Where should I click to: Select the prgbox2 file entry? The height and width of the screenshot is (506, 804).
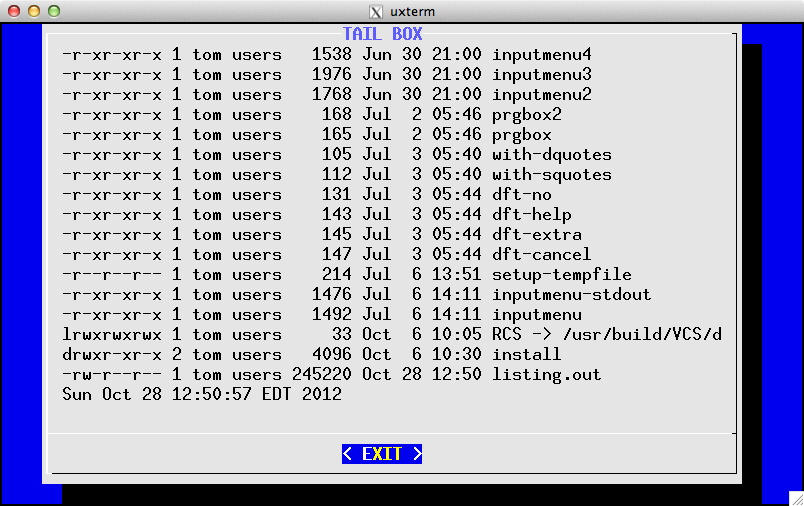(x=526, y=114)
